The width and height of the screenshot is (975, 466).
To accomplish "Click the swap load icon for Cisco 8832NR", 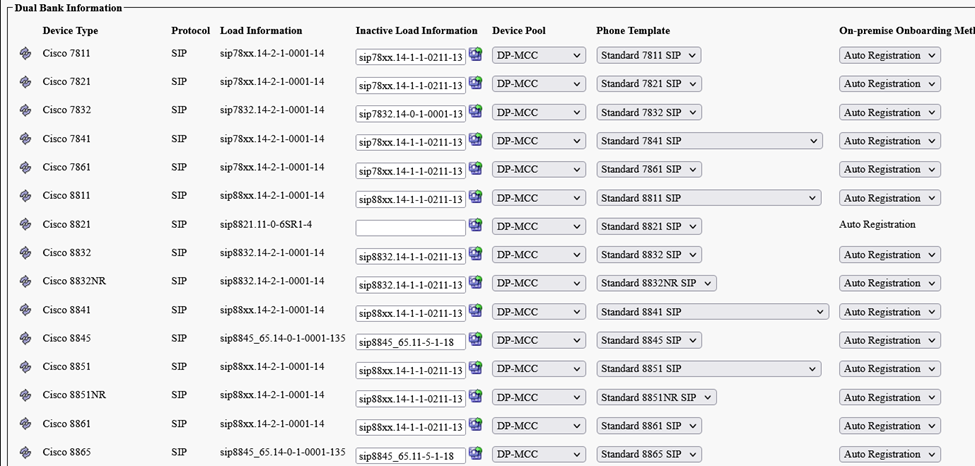I will tap(475, 282).
